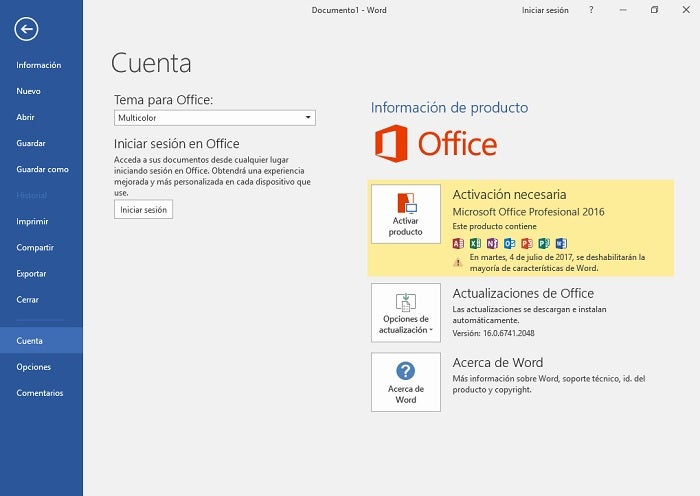Restore down the Word window
Image resolution: width=700 pixels, height=496 pixels.
click(654, 10)
